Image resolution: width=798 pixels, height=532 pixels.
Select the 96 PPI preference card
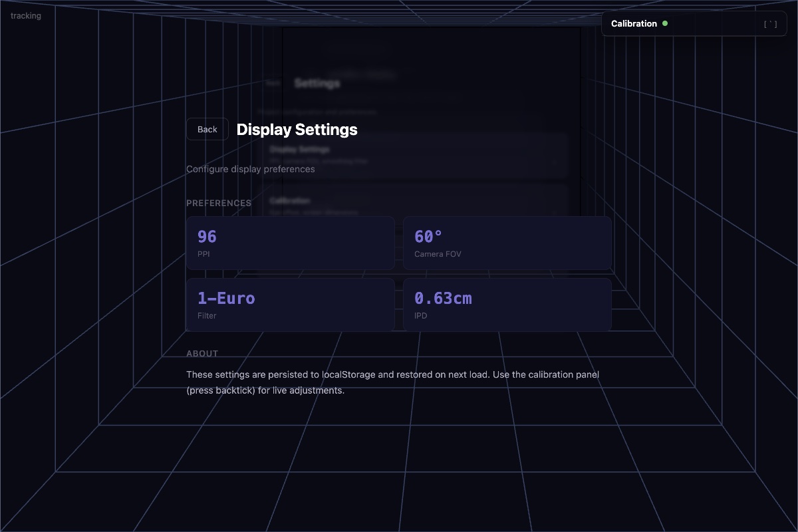291,243
